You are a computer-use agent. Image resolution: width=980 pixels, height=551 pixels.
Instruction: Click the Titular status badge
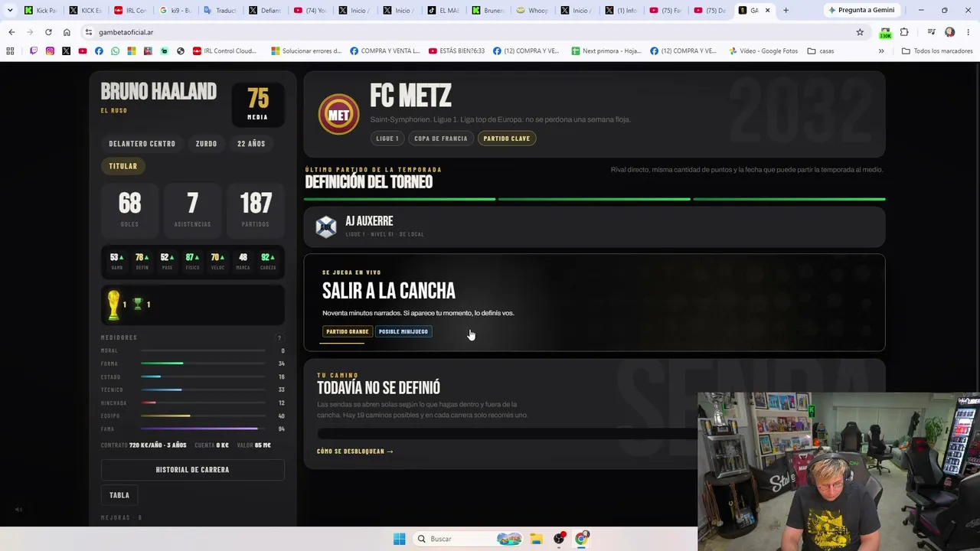point(122,166)
